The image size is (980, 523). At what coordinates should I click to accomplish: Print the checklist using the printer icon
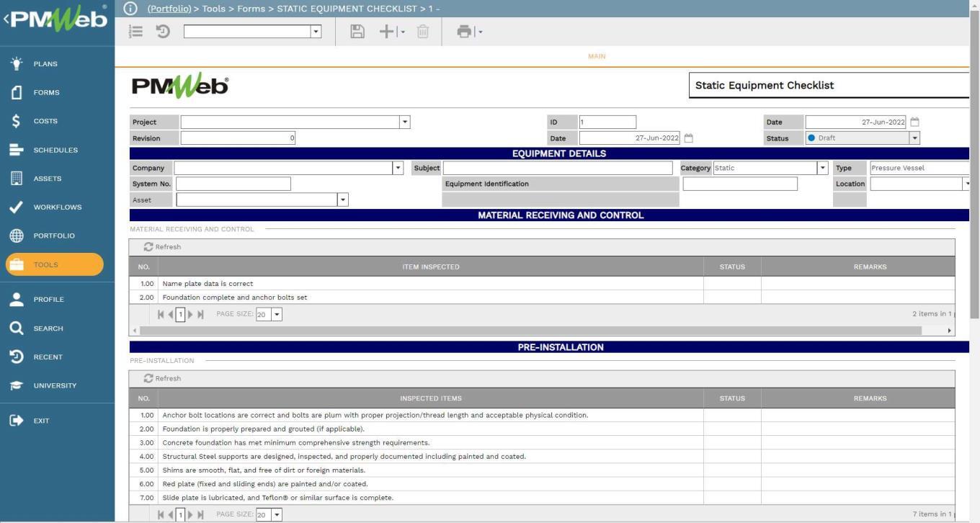tap(465, 31)
